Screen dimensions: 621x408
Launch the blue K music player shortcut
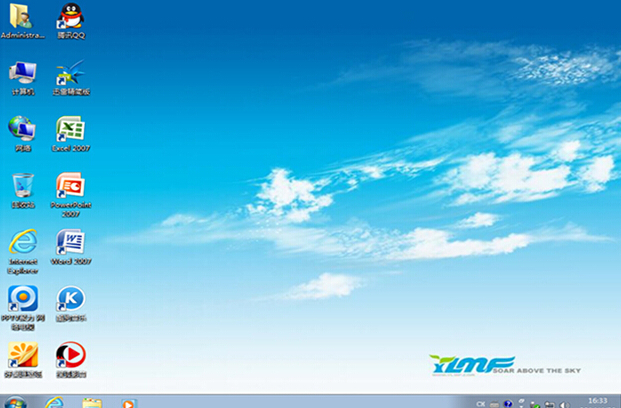point(70,304)
